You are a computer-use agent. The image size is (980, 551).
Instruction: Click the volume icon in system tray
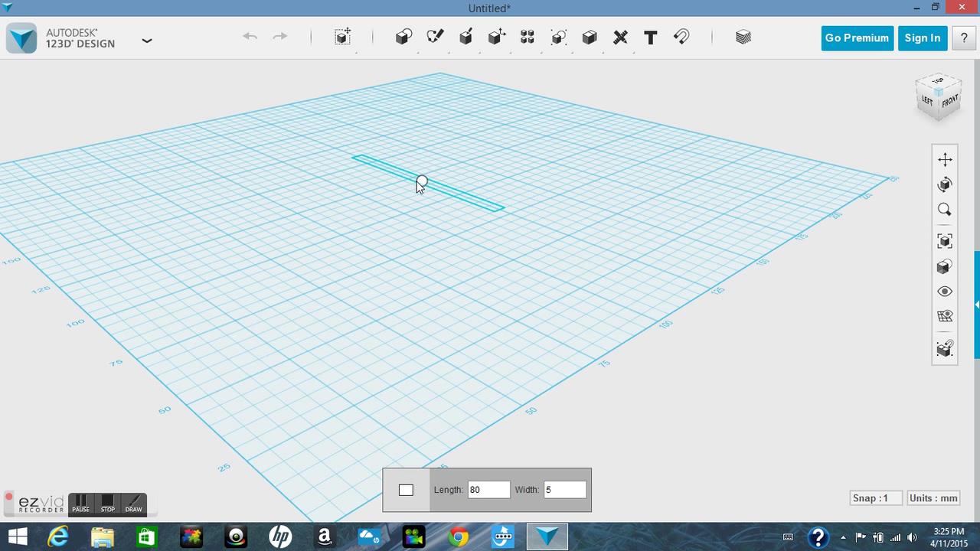[x=912, y=537]
